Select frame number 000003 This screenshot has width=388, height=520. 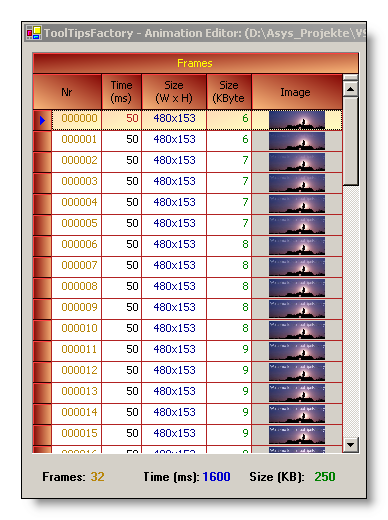coord(79,181)
